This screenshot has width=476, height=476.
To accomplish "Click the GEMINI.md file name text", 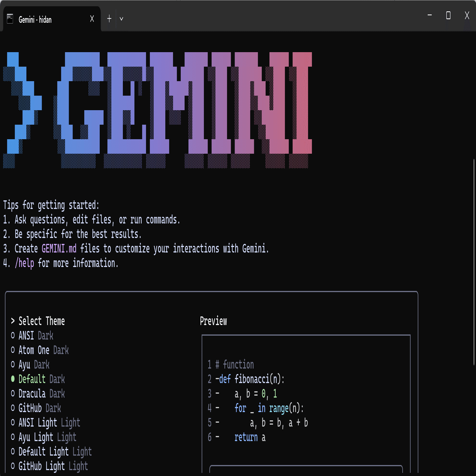I will pyautogui.click(x=59, y=249).
